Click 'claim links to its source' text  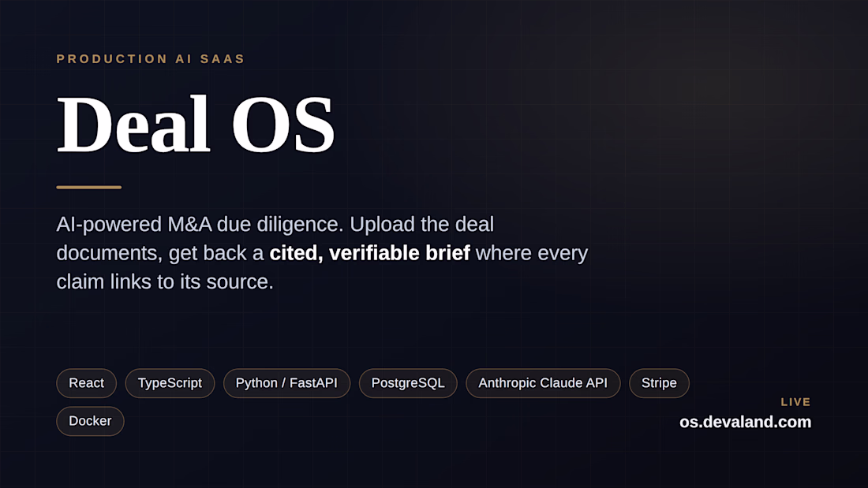(x=165, y=282)
